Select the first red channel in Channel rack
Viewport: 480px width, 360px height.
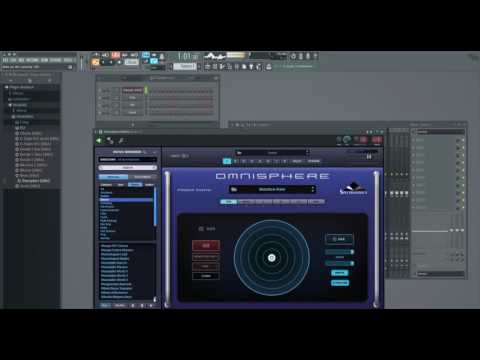[133, 90]
